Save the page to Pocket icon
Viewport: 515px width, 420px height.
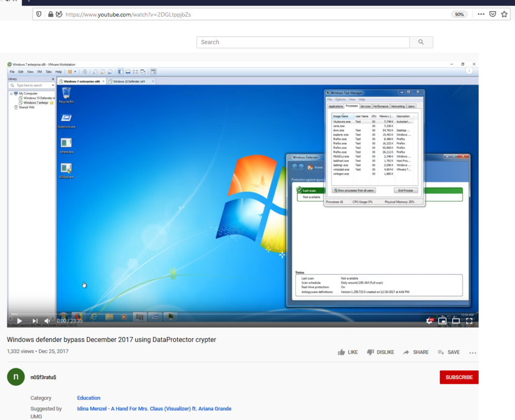click(x=493, y=14)
